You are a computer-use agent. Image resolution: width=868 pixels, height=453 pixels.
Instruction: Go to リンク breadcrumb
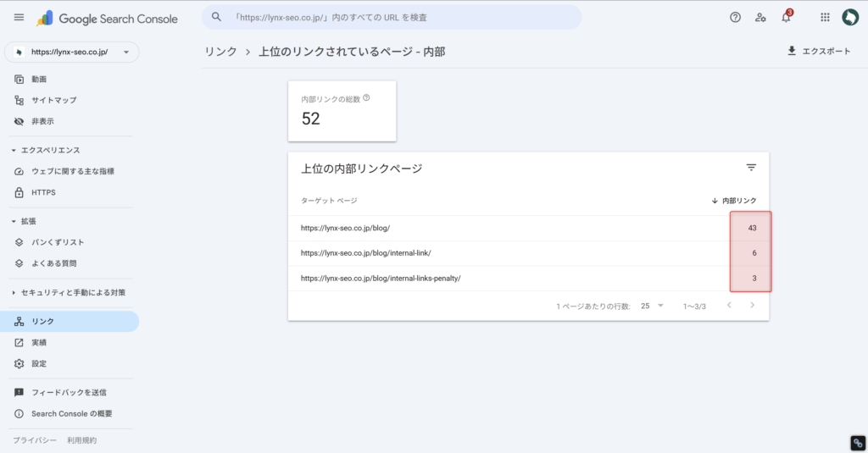[220, 52]
